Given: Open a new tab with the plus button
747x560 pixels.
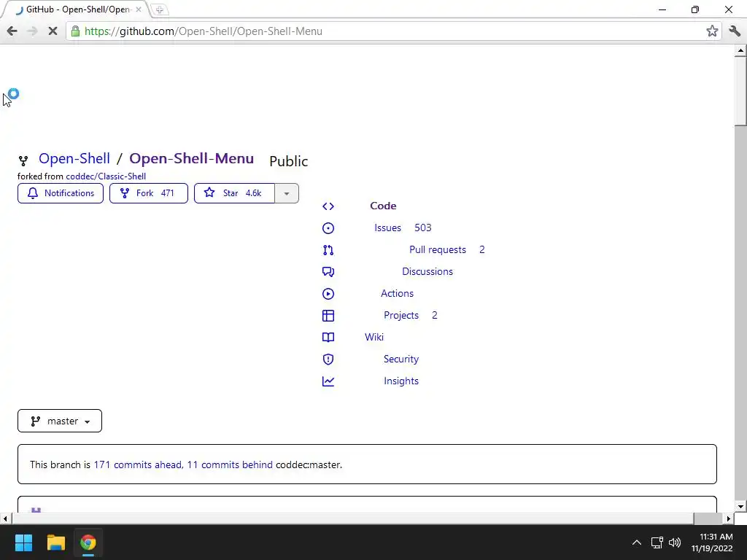Looking at the screenshot, I should (x=160, y=9).
